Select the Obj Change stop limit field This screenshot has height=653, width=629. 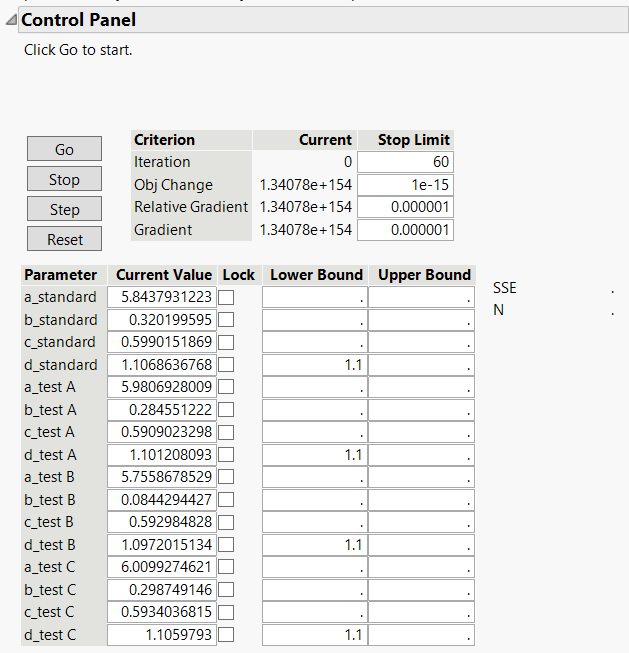tap(405, 185)
